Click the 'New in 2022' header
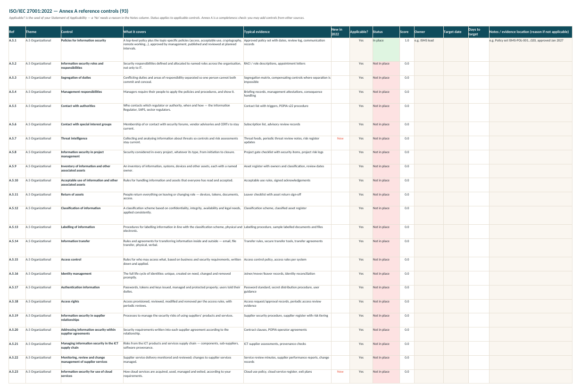Screen dimensions: 581x392 [340, 32]
